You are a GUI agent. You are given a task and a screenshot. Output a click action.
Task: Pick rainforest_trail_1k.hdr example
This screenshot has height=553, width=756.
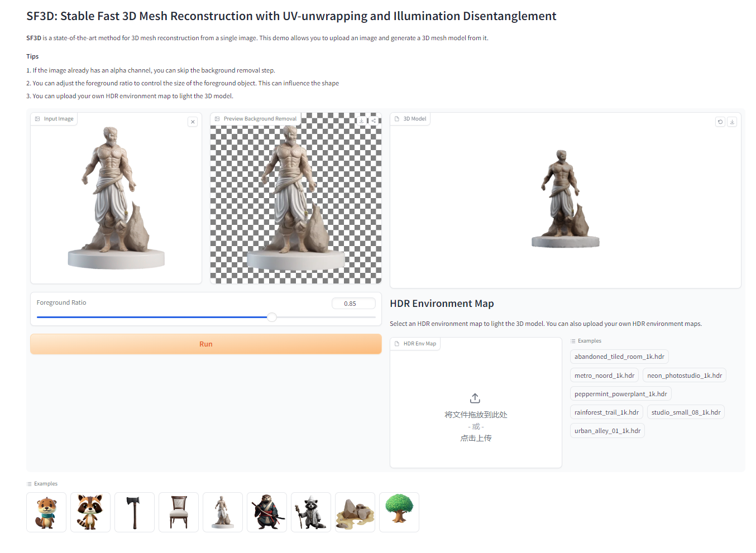(606, 412)
